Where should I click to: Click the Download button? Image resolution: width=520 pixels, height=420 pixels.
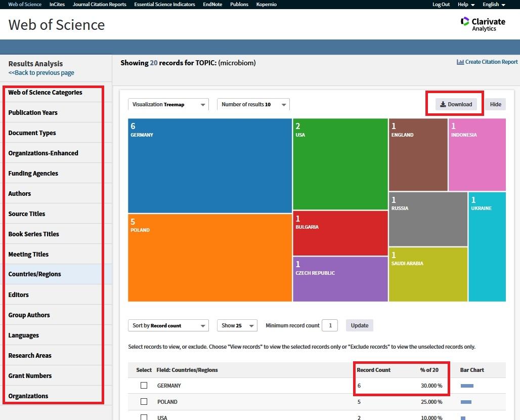click(456, 104)
